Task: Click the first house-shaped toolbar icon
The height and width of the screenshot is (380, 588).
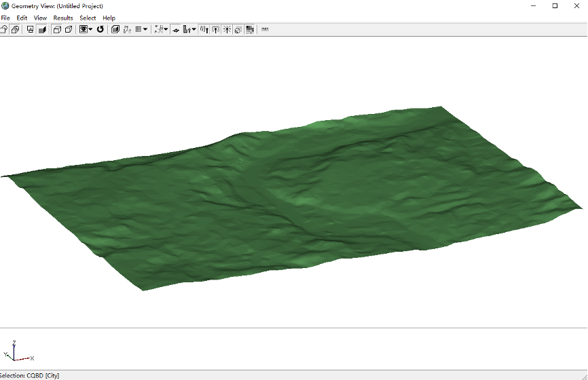Action: point(4,29)
